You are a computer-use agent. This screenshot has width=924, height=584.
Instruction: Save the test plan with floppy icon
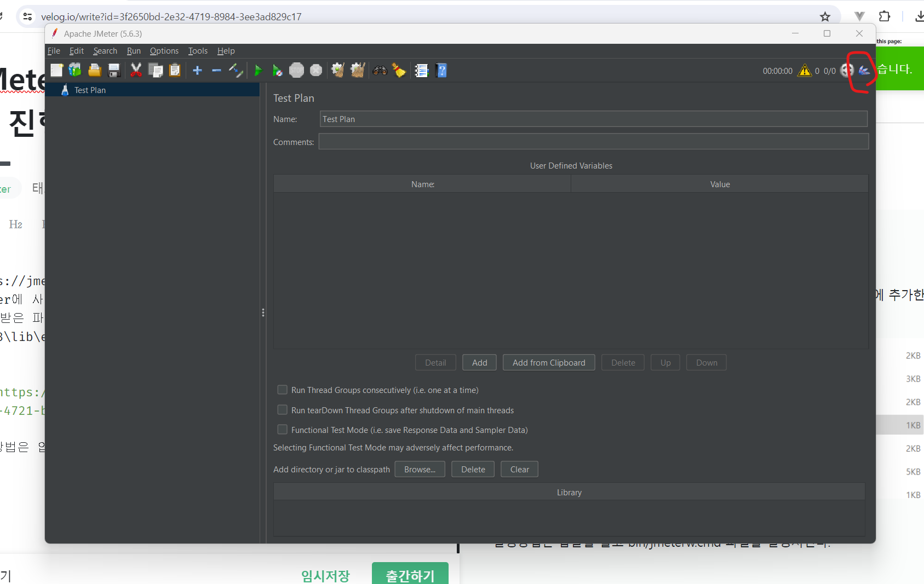click(114, 70)
